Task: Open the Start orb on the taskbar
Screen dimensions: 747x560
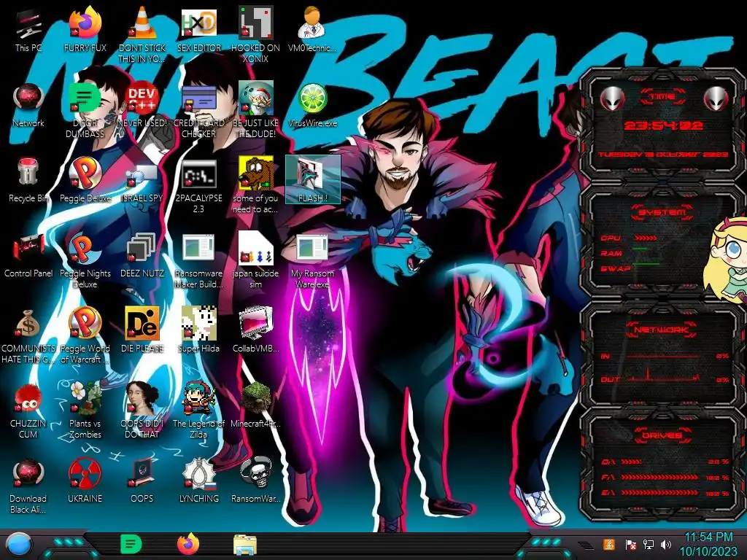Action: coord(19,545)
